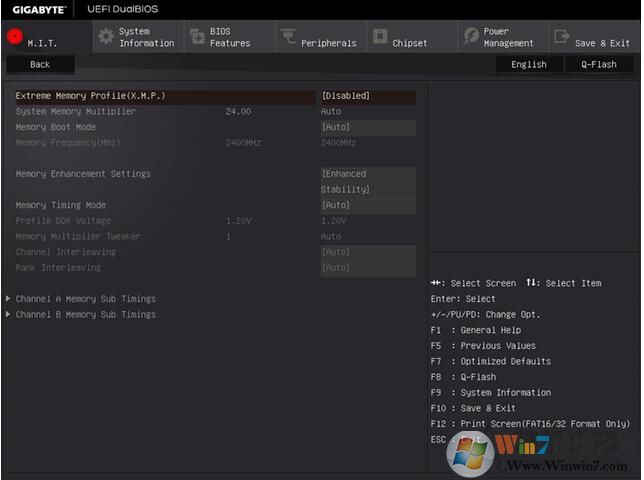Click the Q-Flash button
This screenshot has width=644, height=480.
coord(598,64)
